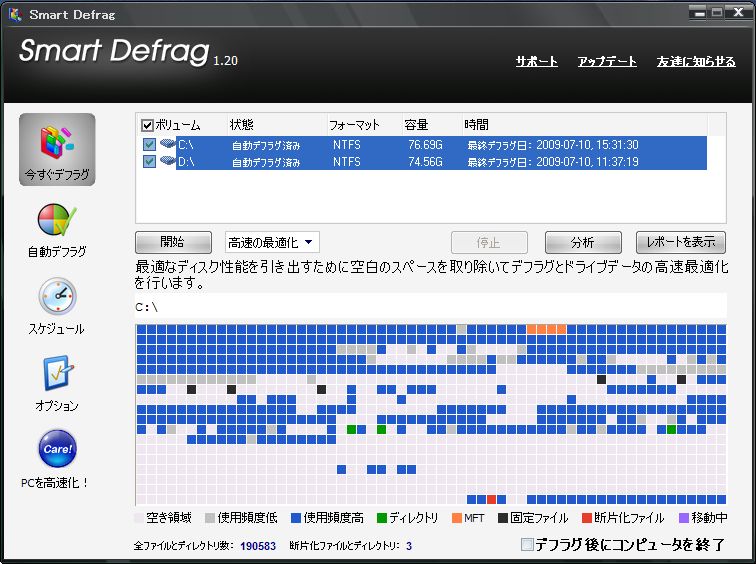
Task: Enable デフラグ後にコンピュータを終了 checkbox
Action: click(x=527, y=545)
